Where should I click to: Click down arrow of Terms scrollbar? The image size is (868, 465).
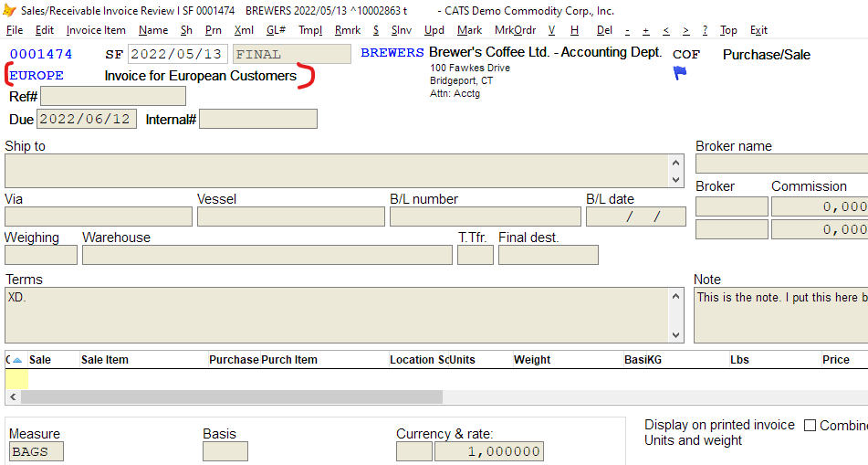(675, 334)
